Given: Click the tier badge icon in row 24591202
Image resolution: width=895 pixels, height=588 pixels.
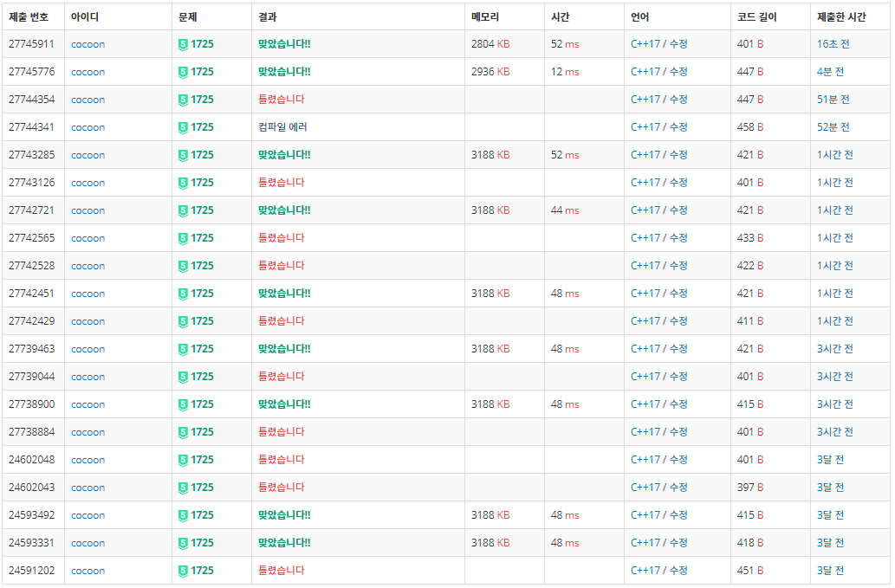Looking at the screenshot, I should [x=183, y=571].
